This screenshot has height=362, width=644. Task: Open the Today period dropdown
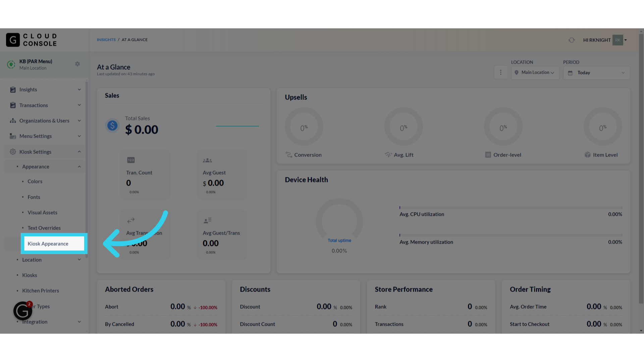tap(596, 73)
